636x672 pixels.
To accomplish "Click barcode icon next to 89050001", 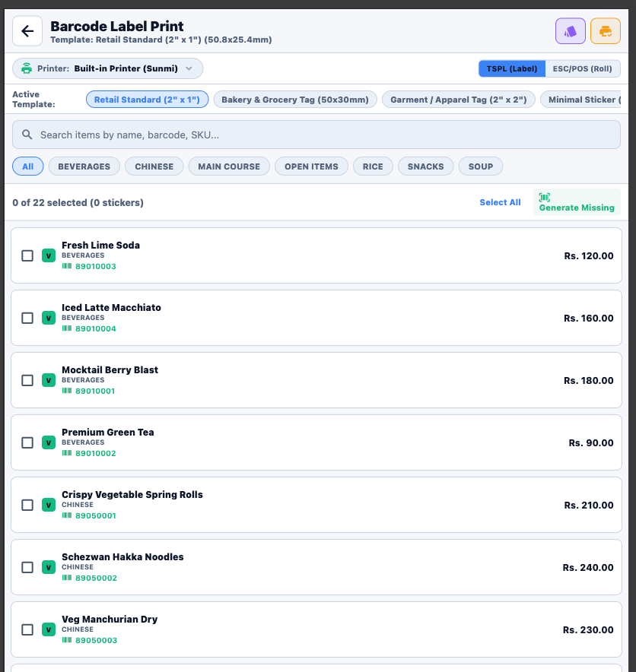I will 67,515.
